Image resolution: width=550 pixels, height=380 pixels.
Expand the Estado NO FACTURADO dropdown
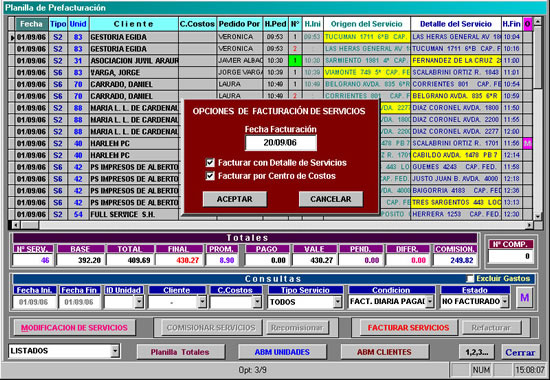point(504,301)
